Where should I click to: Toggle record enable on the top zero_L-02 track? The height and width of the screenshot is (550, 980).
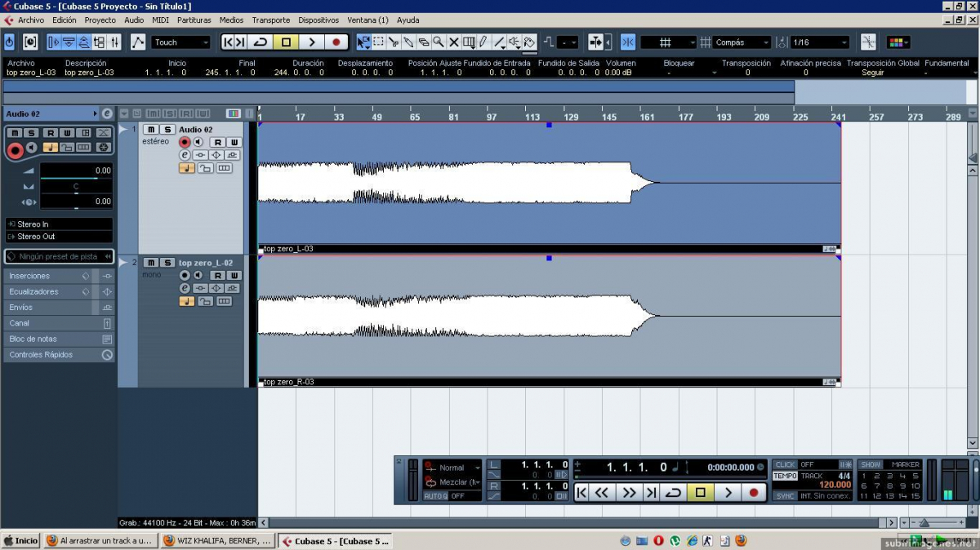(185, 276)
